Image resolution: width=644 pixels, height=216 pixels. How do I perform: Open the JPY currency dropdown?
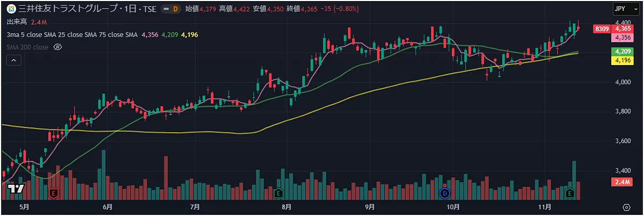coord(623,9)
